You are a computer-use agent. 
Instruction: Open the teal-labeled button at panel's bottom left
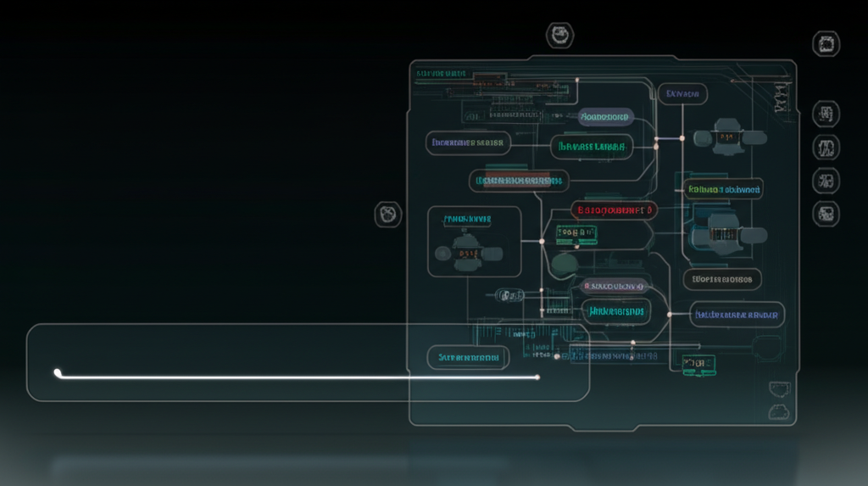click(x=468, y=358)
